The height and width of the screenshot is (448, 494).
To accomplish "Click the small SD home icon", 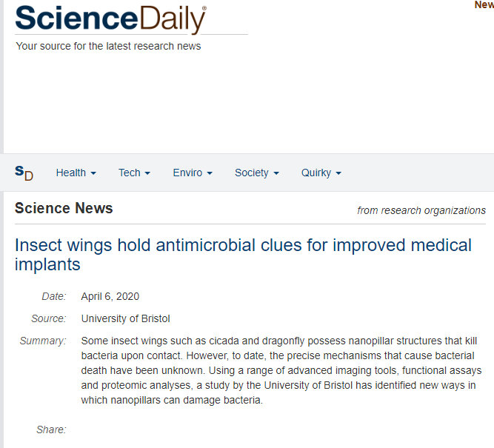I will coord(24,173).
